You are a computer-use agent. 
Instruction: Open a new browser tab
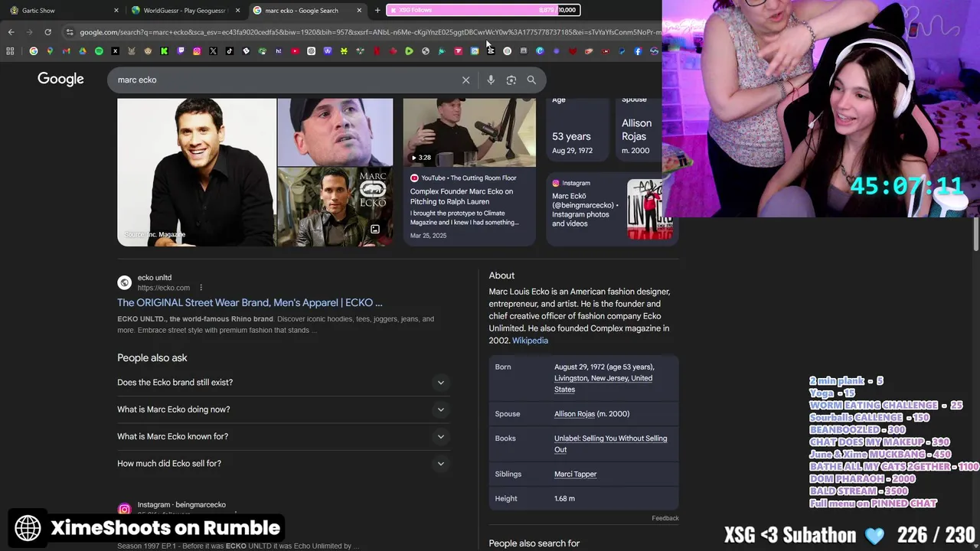(377, 11)
